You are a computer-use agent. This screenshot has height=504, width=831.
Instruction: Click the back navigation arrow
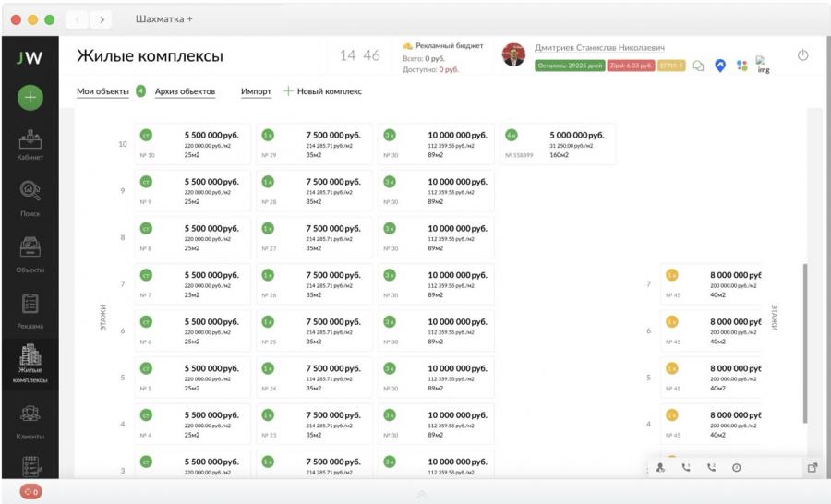78,19
